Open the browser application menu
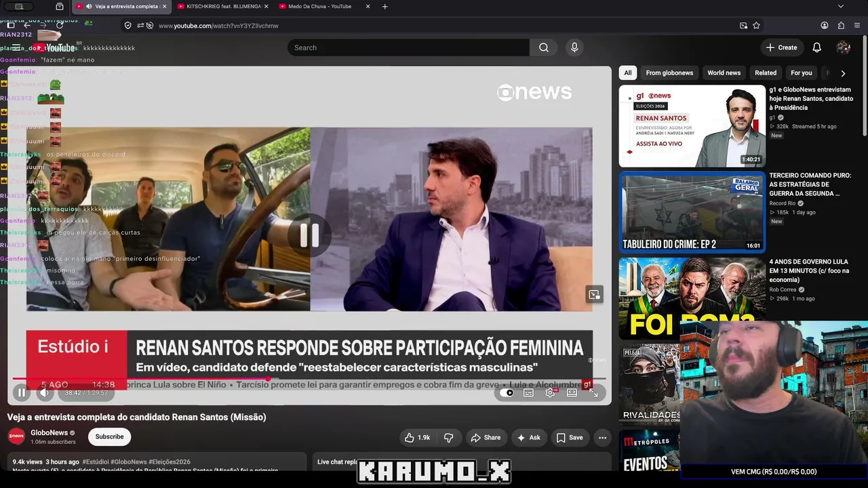Viewport: 868px width, 488px height. 857,26
